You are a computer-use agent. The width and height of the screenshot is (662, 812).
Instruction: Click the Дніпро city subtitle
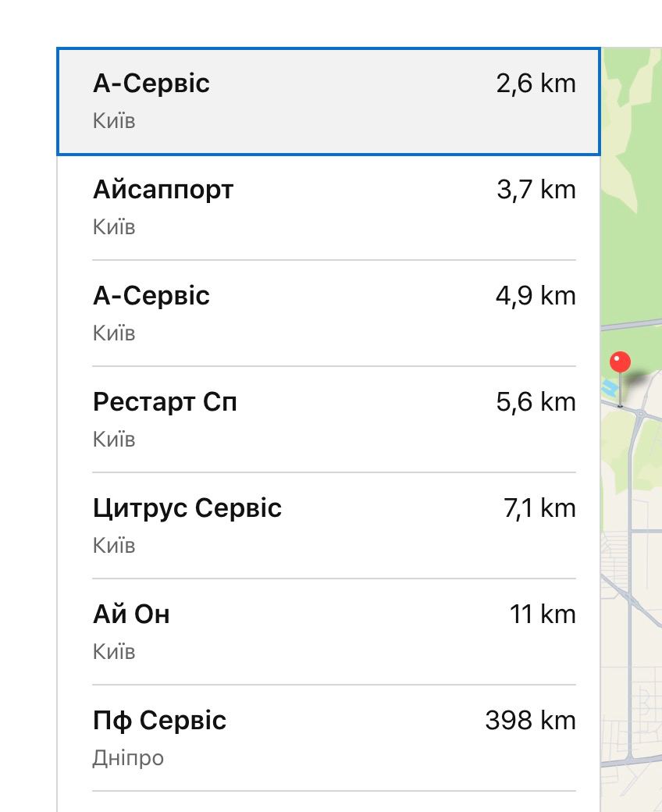coord(128,758)
